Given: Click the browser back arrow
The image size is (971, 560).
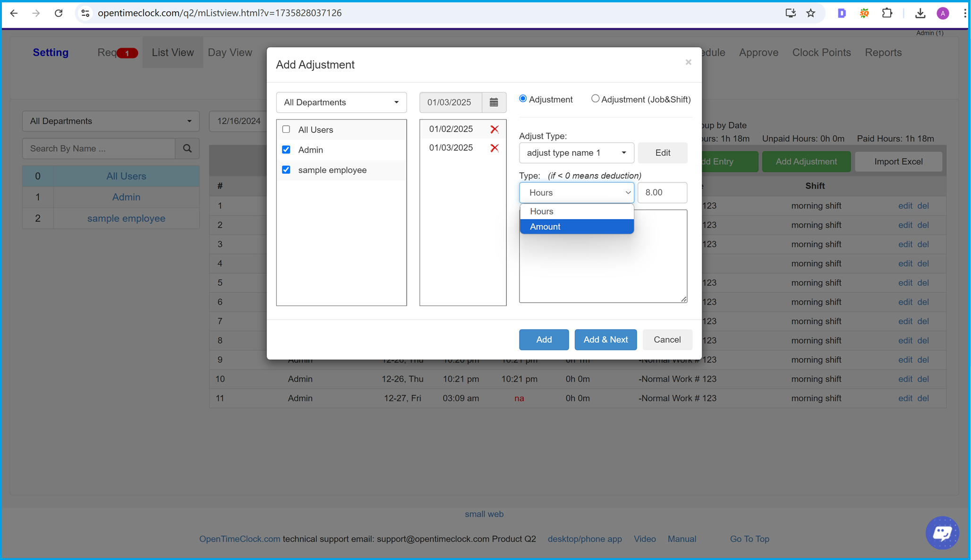Looking at the screenshot, I should pos(14,13).
